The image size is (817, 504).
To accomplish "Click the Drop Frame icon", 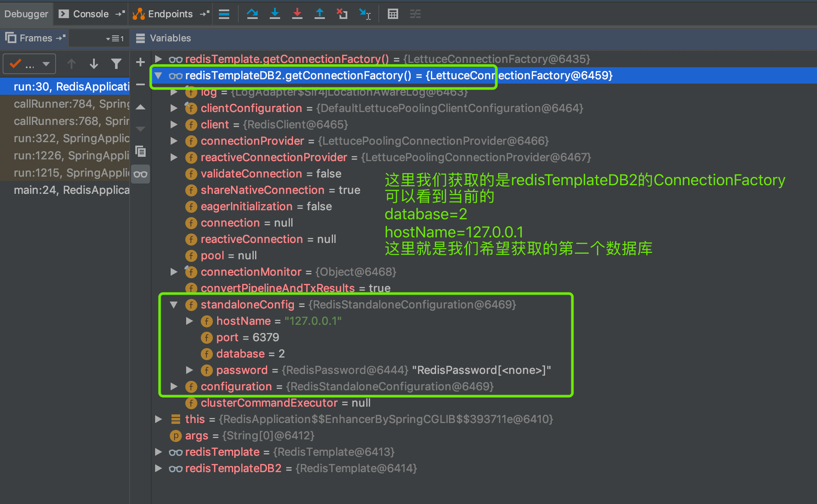I will tap(342, 14).
